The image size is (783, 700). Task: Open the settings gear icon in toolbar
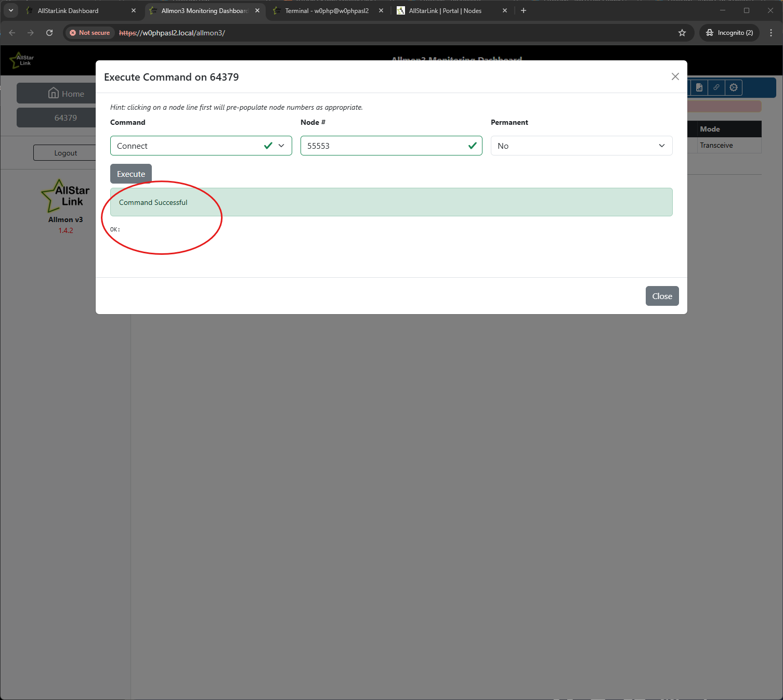point(734,87)
